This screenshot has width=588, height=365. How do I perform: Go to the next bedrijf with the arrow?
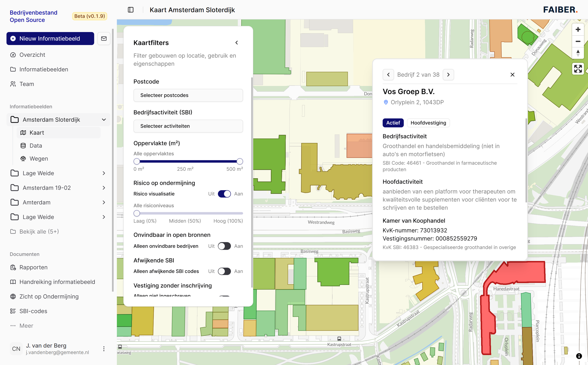pyautogui.click(x=448, y=75)
